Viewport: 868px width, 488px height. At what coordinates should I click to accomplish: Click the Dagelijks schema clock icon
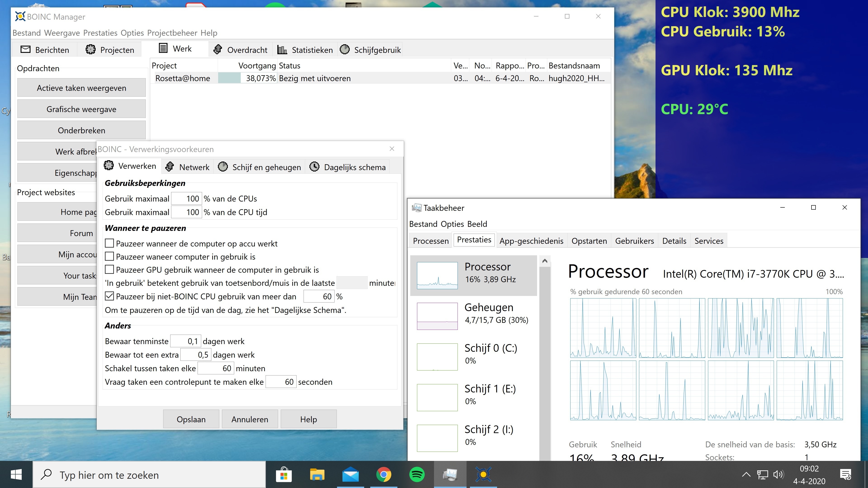(314, 166)
